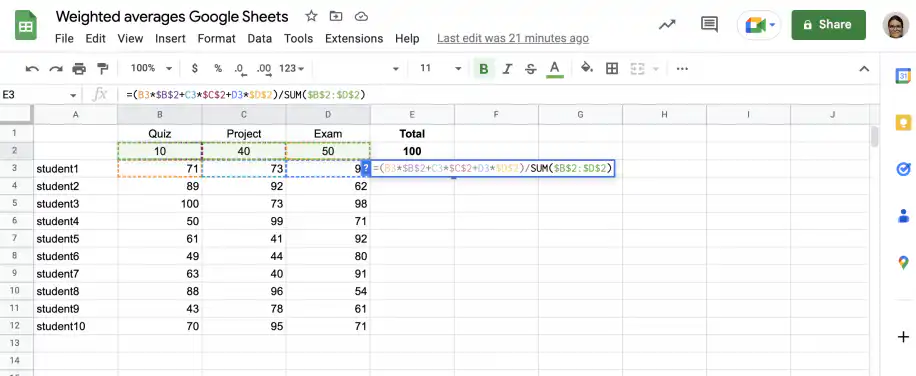Open Contacts in the side panel

tap(903, 216)
